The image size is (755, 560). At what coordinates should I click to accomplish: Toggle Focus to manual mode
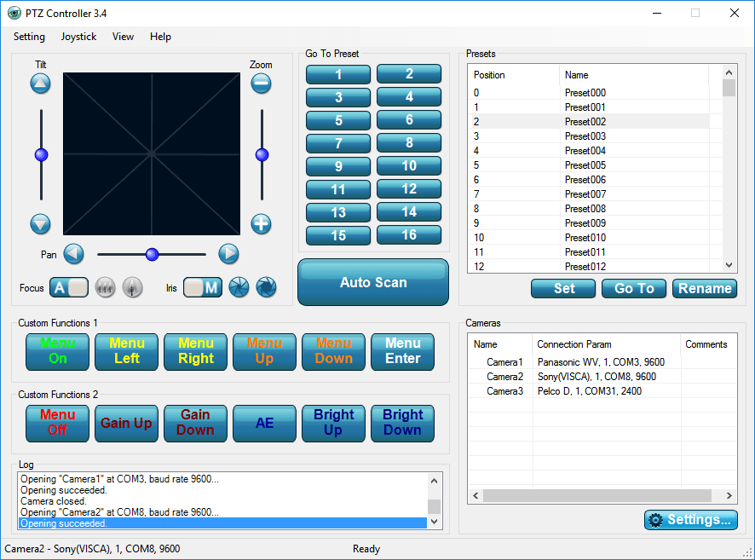79,288
